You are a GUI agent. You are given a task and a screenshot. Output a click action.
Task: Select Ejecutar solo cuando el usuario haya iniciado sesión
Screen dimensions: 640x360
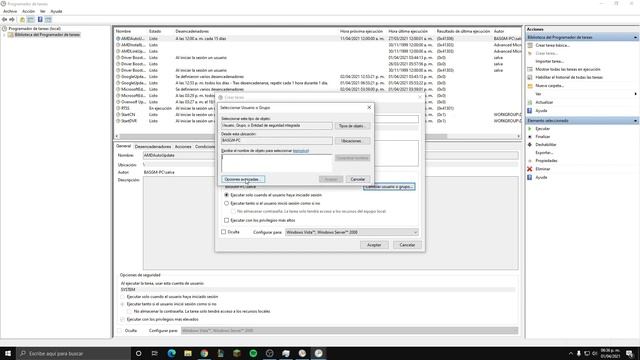pyautogui.click(x=227, y=195)
